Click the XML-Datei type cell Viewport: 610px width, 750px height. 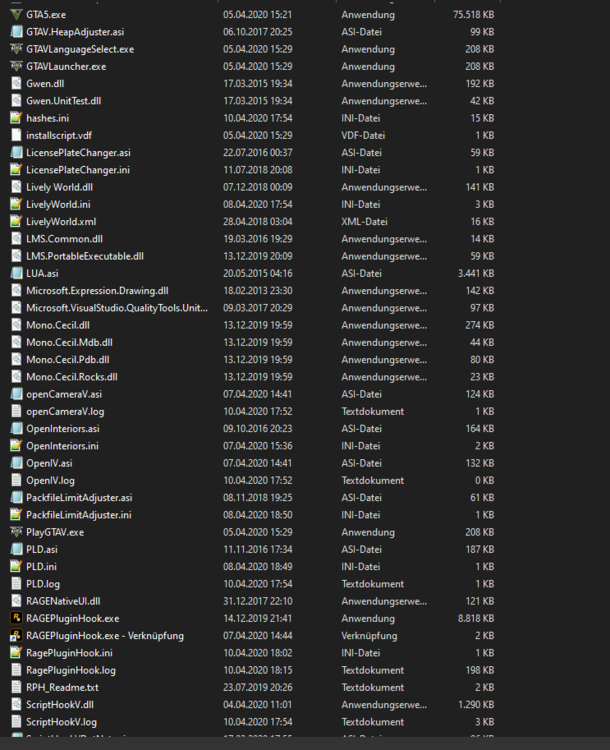click(364, 221)
